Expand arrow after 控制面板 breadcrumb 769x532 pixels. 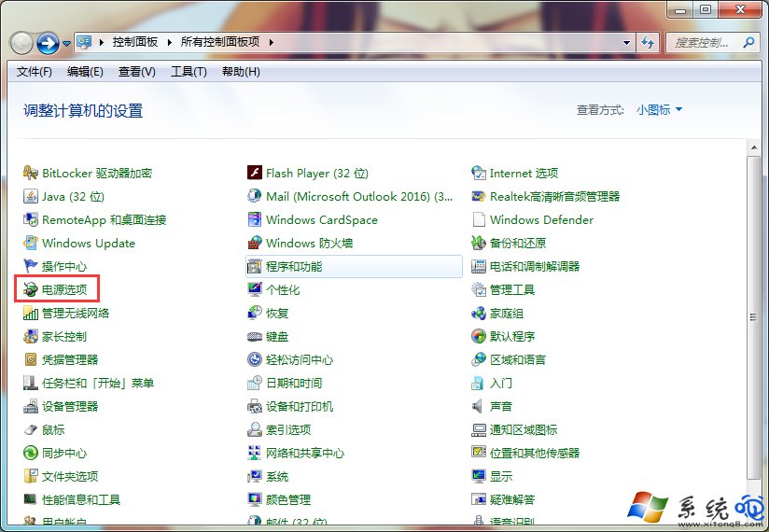169,42
